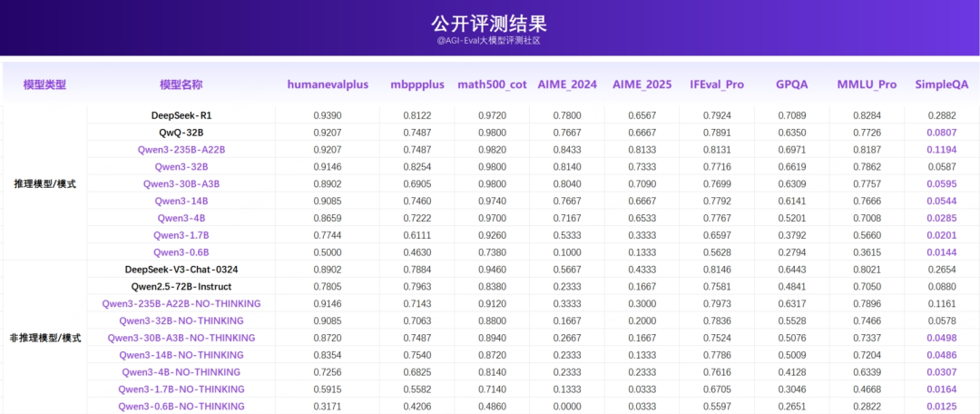
Task: Click the Qwen3-30B-A3B-NO-THINKING model name
Action: pyautogui.click(x=181, y=338)
